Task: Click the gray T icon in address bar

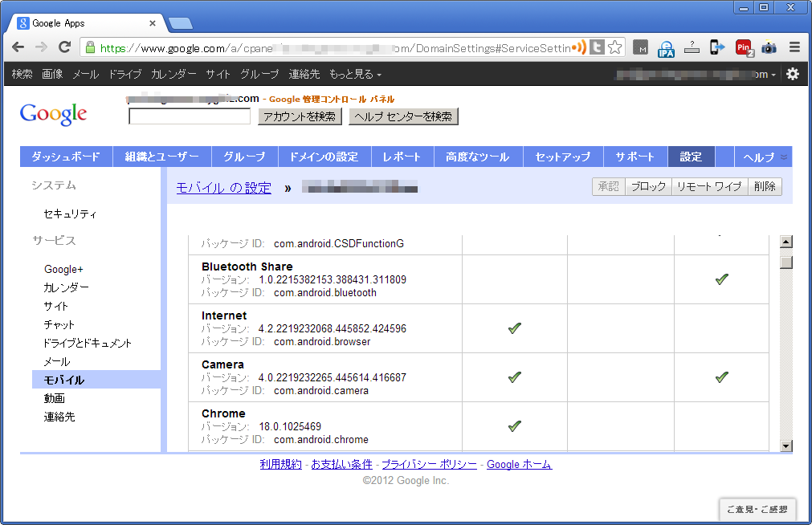Action: 597,47
